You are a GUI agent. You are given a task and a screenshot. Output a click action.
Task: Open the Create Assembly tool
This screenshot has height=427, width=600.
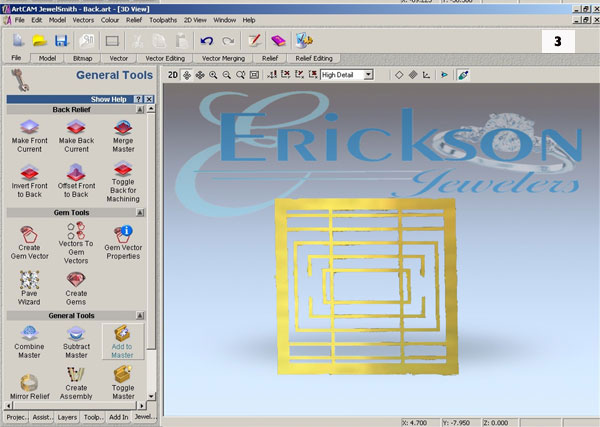click(x=76, y=383)
